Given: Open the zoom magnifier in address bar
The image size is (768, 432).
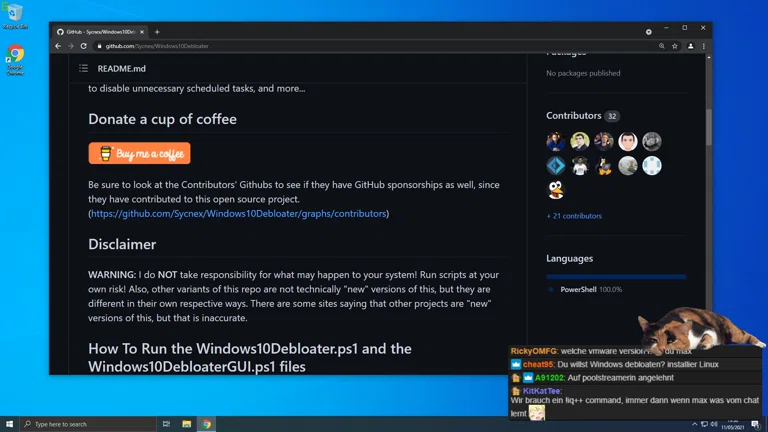Looking at the screenshot, I should click(x=661, y=46).
